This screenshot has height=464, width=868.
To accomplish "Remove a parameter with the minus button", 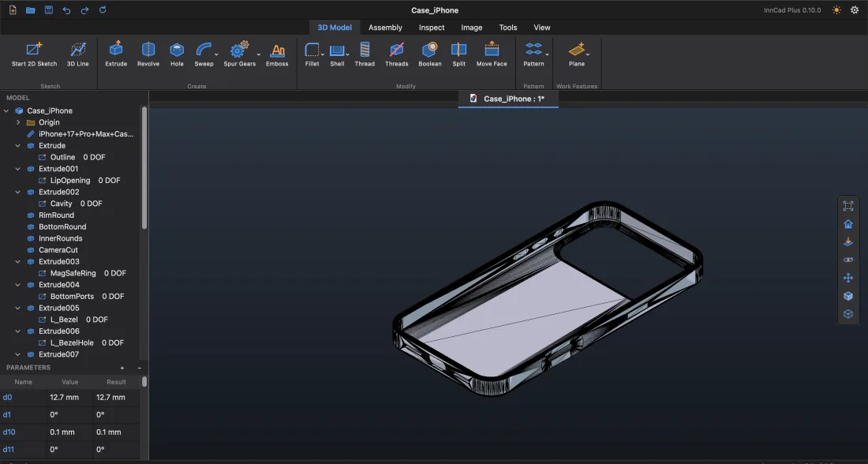I will coord(140,368).
